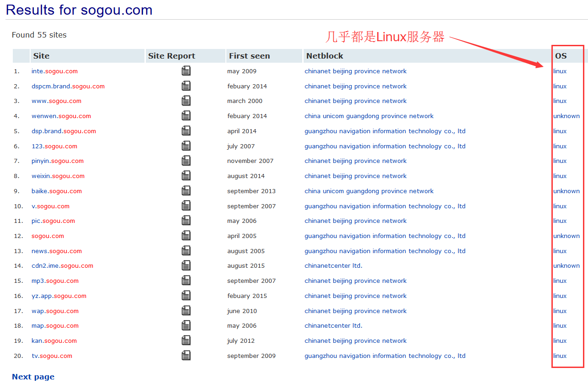Open the map.sogou.com site link
The image size is (588, 384).
(x=55, y=325)
